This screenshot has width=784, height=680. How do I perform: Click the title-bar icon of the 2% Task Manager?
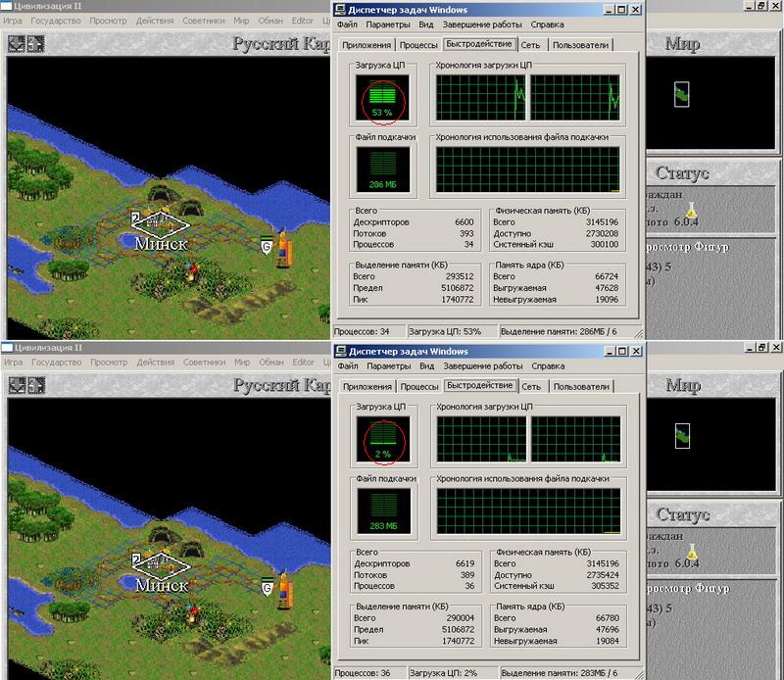click(341, 351)
